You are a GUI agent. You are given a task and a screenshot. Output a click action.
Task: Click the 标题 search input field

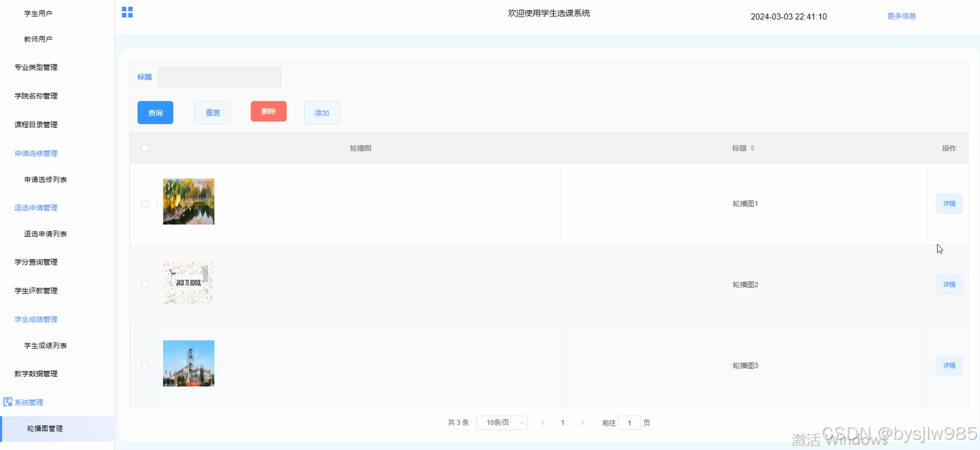pyautogui.click(x=219, y=77)
